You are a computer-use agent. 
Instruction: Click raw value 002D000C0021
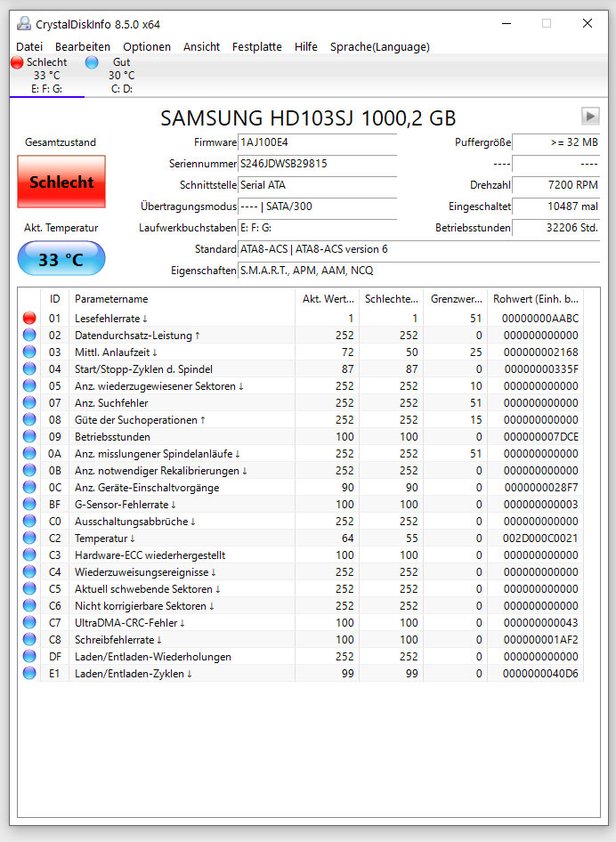(x=540, y=538)
